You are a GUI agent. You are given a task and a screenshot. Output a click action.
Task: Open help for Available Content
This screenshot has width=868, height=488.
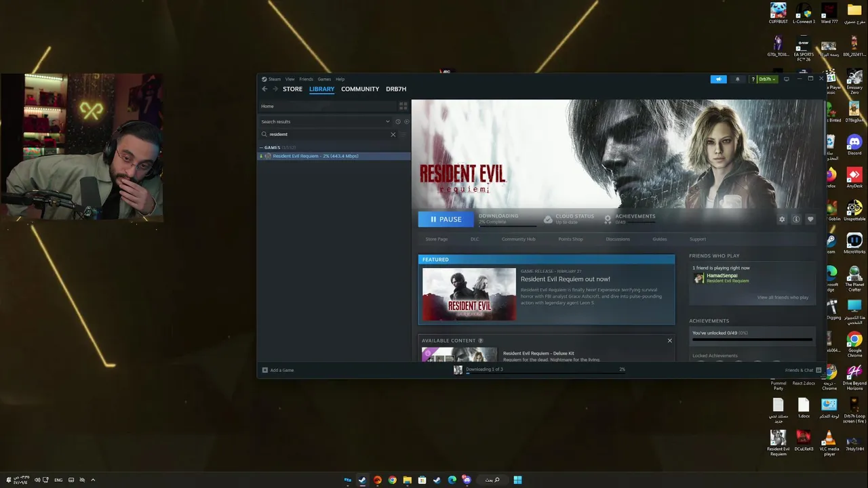click(x=481, y=340)
